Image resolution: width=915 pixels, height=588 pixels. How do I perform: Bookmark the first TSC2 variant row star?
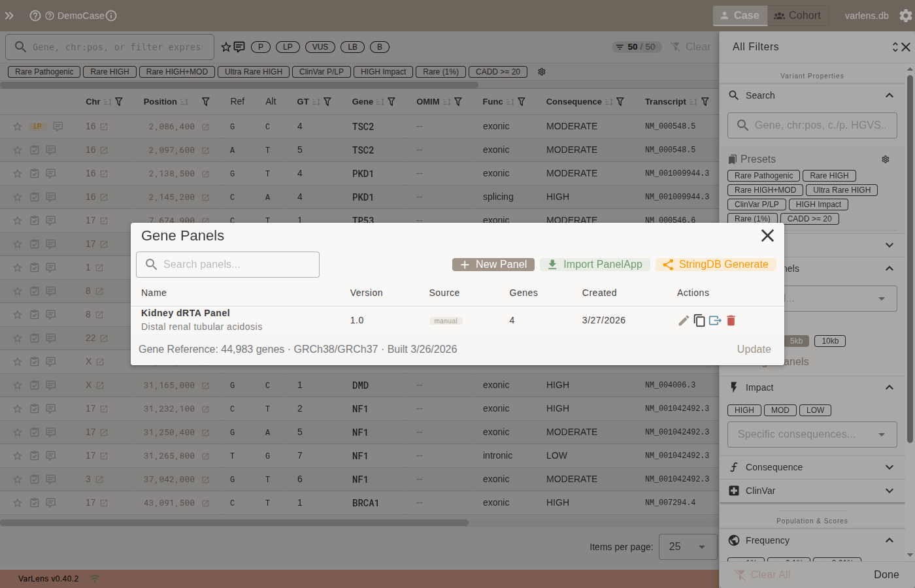click(17, 126)
